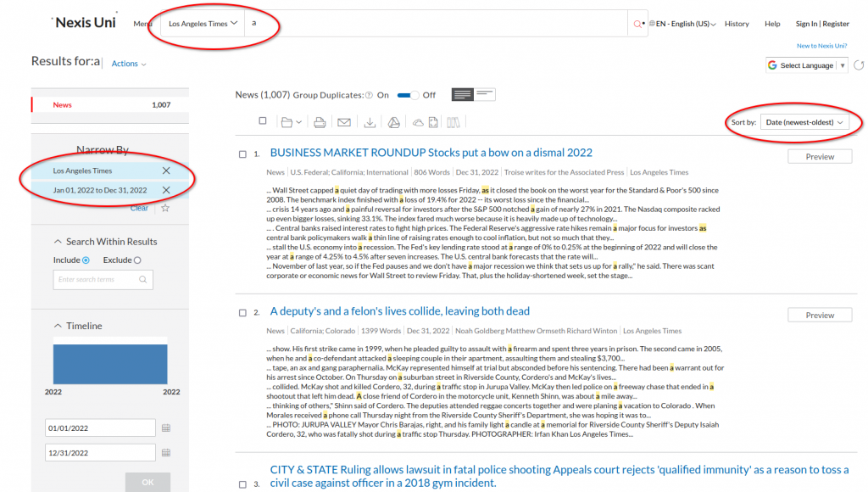Focus the main search box containing 'a'
Screen dimensions: 868x492
pos(437,24)
